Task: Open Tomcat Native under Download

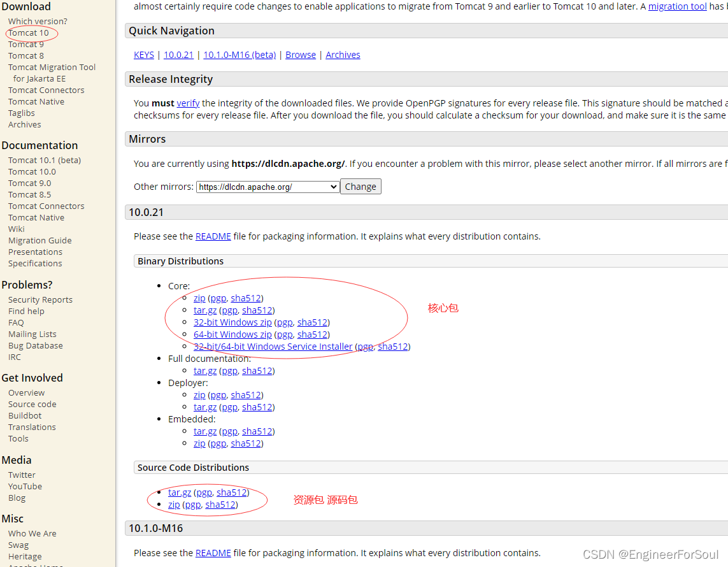Action: [36, 102]
